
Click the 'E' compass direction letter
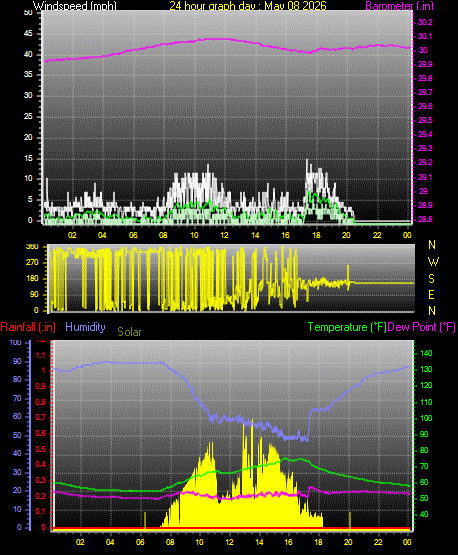[x=431, y=294]
